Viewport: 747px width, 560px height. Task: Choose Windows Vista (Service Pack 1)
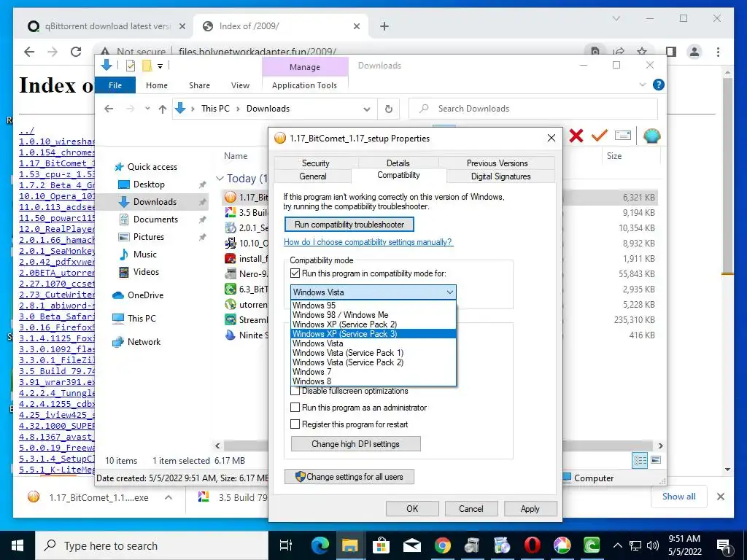tap(373, 353)
